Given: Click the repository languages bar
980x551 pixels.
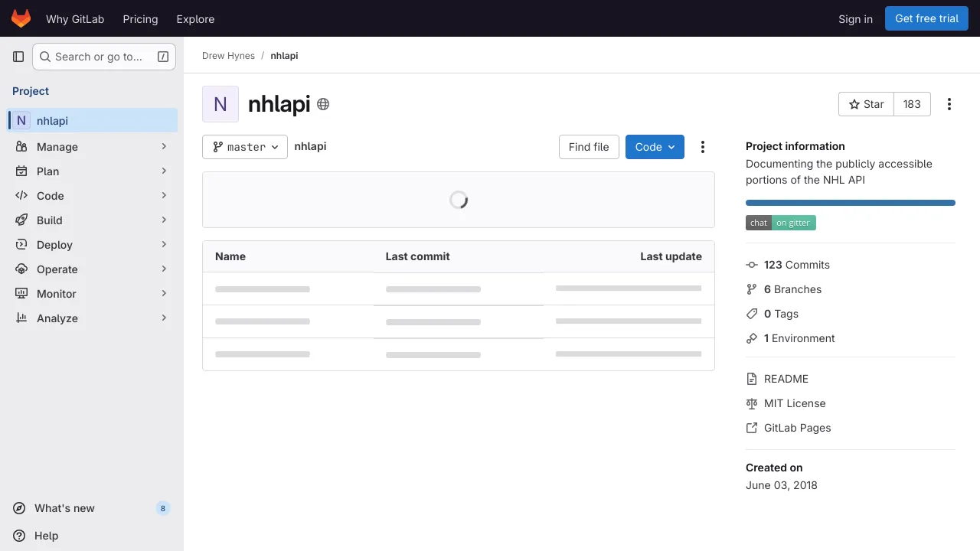Looking at the screenshot, I should pos(851,203).
